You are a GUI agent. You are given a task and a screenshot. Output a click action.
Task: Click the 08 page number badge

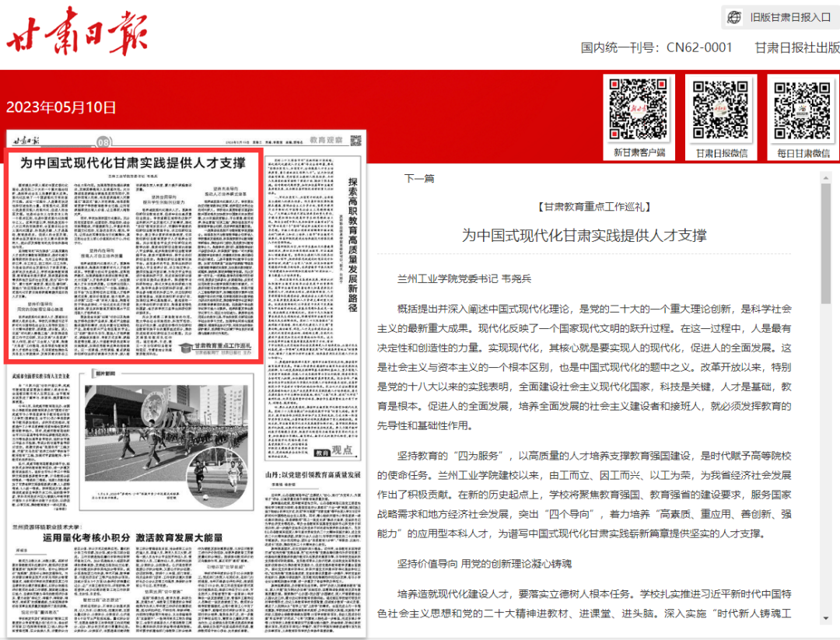(103, 142)
